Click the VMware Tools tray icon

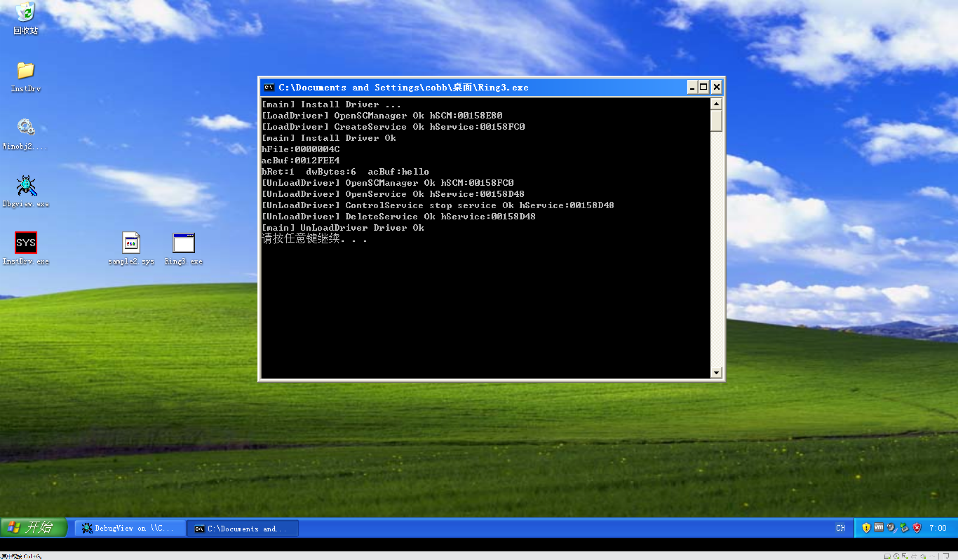point(879,528)
